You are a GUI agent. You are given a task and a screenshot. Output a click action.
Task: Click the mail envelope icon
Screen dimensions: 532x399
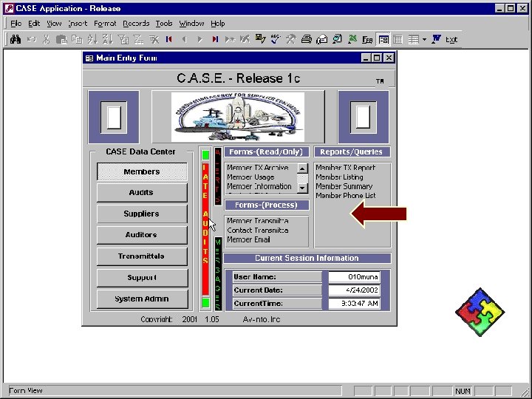(321, 39)
